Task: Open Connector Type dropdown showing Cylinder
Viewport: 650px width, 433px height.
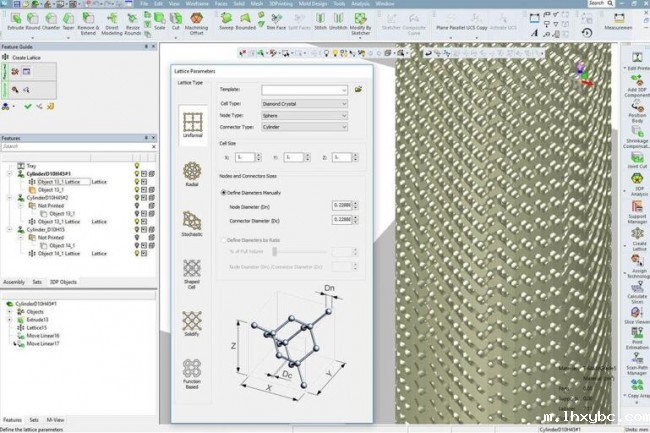Action: pyautogui.click(x=304, y=127)
